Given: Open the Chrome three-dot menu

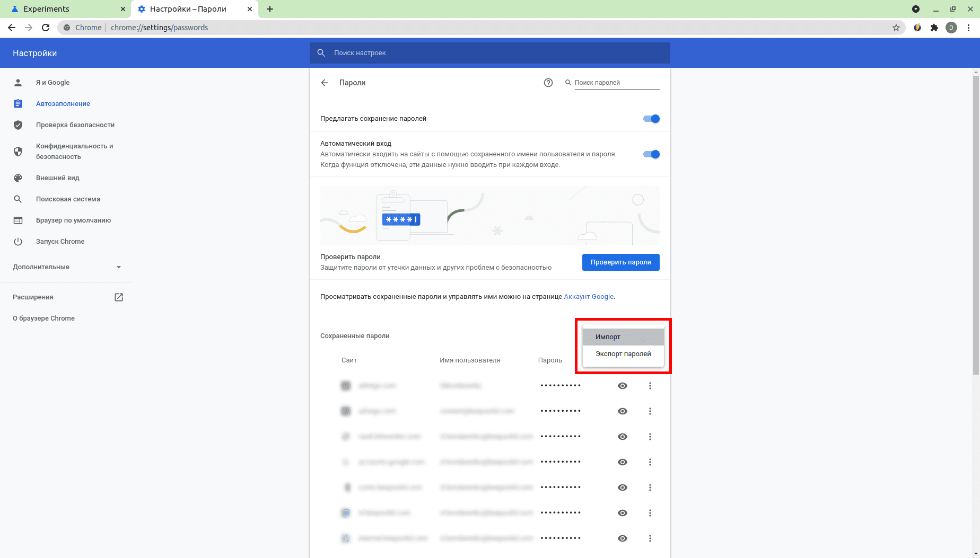Looking at the screenshot, I should pos(969,28).
